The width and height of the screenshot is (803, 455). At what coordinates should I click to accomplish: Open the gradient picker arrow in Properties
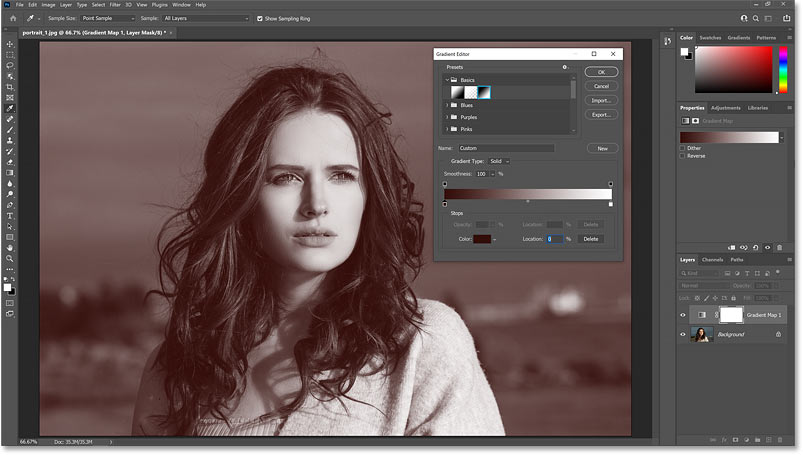[781, 137]
